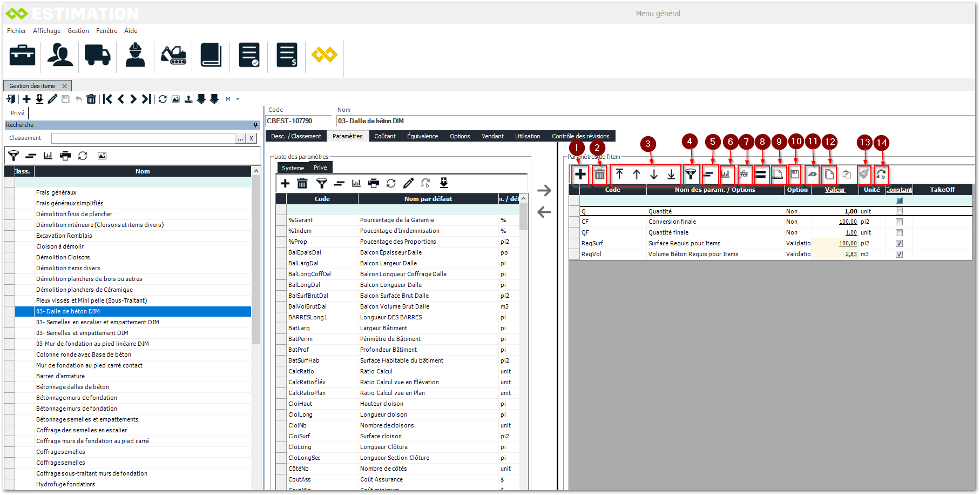This screenshot has width=980, height=495.
Task: Uncheck Constant checkbox for ReqVol row
Action: point(899,254)
